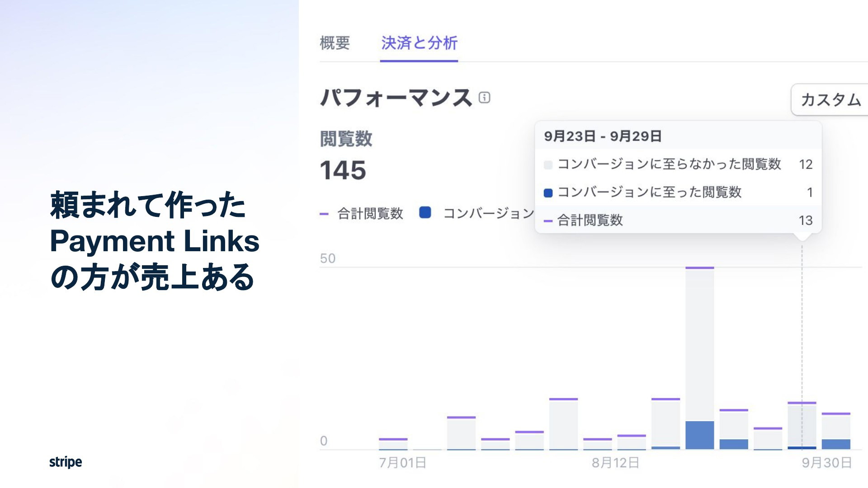Click the purple dash in tooltip 合計閲覧数 row

(x=548, y=221)
